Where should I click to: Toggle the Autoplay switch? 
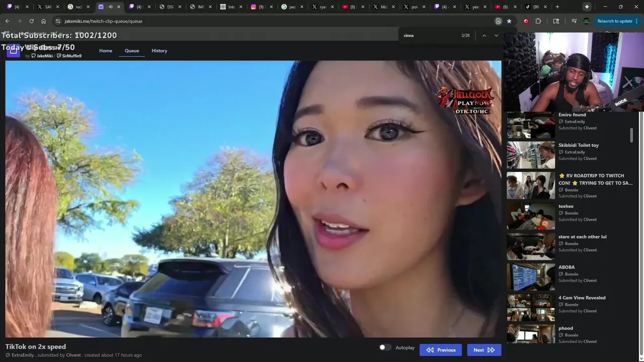pos(385,347)
